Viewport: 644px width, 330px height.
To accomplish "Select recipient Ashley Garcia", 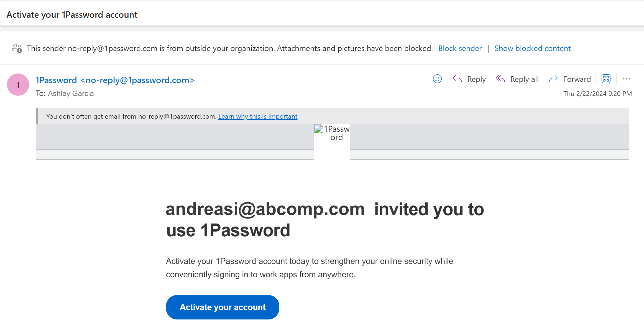I will (71, 93).
